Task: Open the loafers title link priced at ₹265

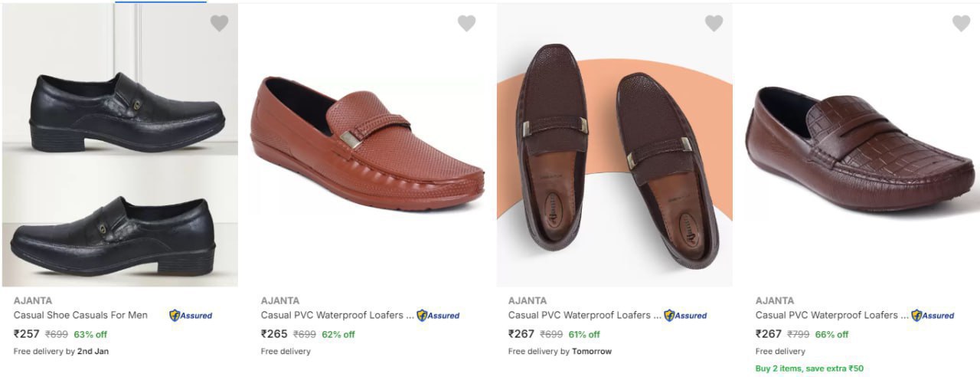Action: point(337,315)
